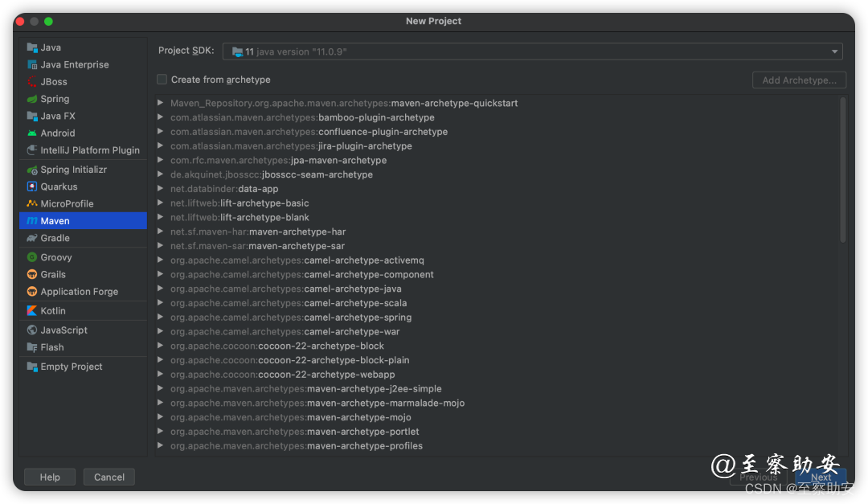
Task: Click the Java FX folder icon
Action: (x=32, y=117)
